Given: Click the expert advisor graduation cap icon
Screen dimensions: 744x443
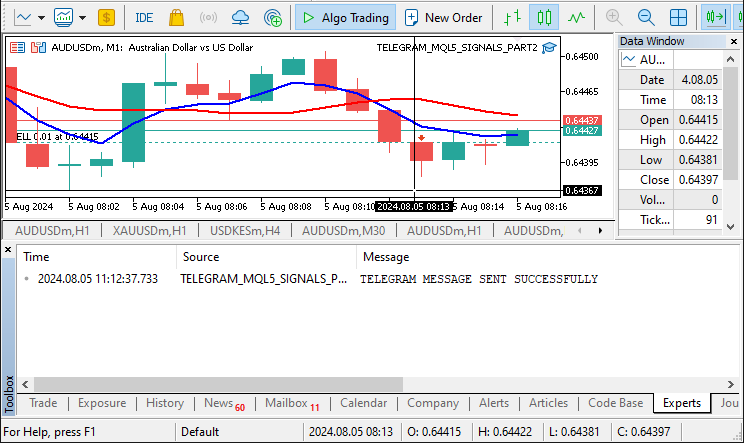Looking at the screenshot, I should (549, 47).
